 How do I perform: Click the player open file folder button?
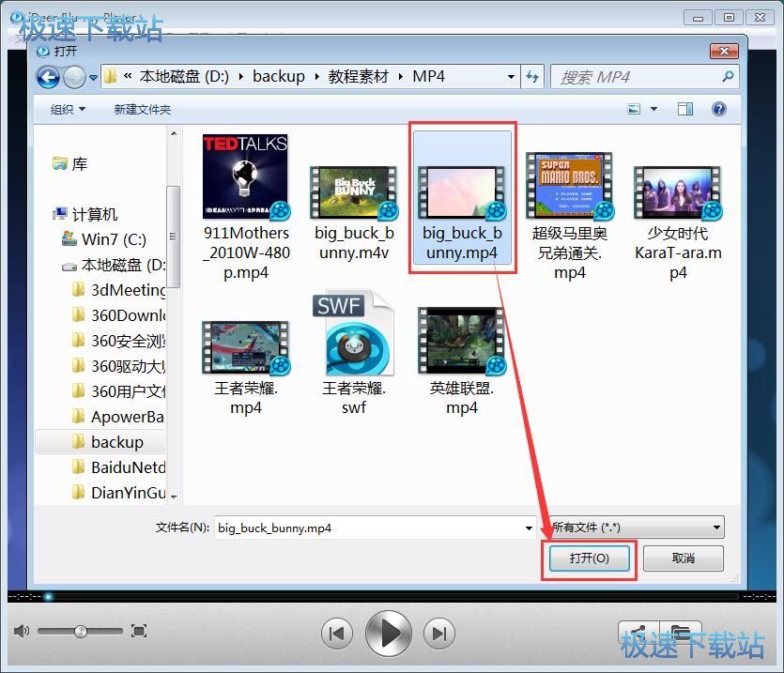coord(680,631)
